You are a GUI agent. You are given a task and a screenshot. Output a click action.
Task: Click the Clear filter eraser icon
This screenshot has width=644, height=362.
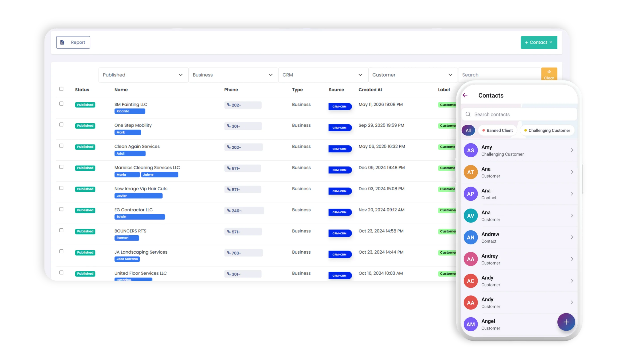549,72
